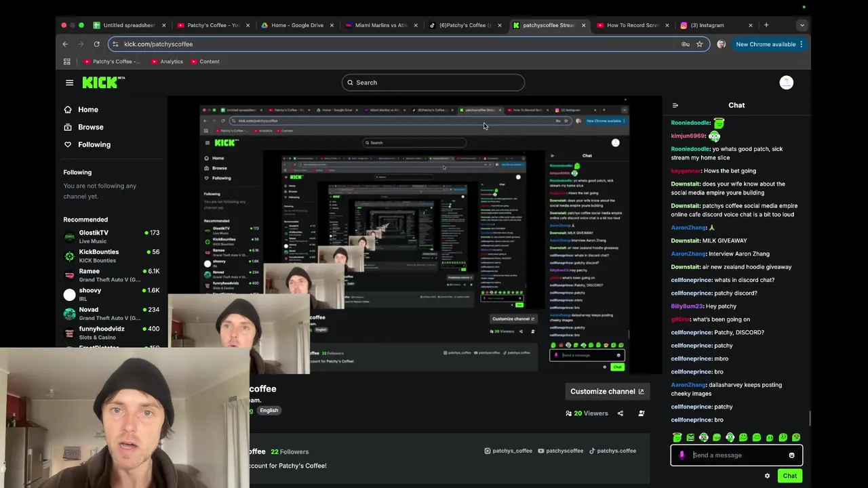
Task: Click the user icon right of share
Action: 641,413
